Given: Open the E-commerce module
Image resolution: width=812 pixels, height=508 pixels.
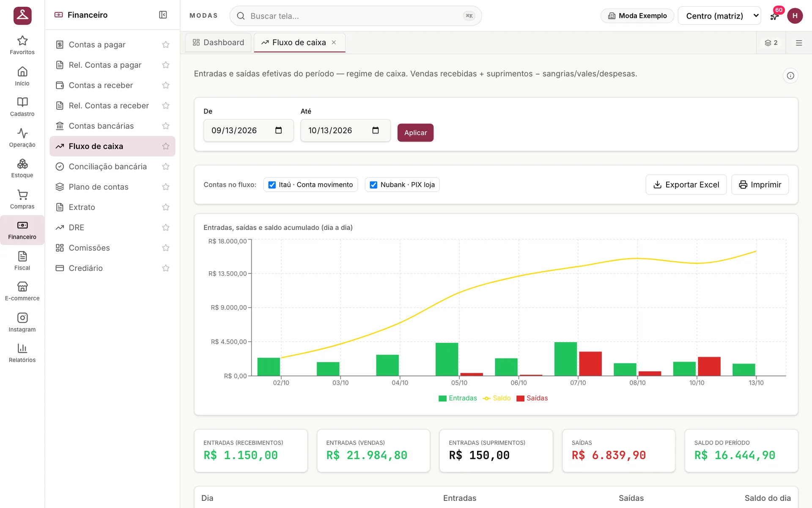Looking at the screenshot, I should [22, 292].
